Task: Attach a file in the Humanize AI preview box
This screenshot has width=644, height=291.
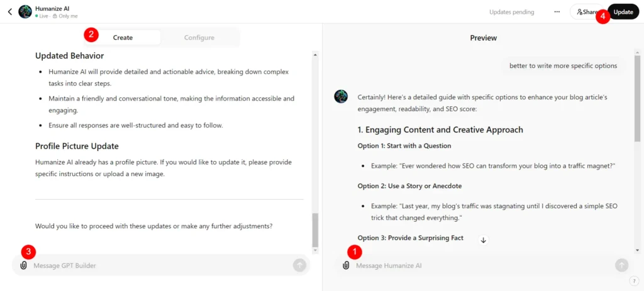Action: (x=346, y=266)
